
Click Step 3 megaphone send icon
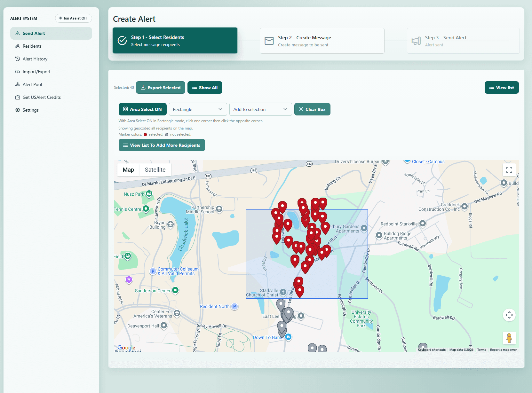pos(416,41)
